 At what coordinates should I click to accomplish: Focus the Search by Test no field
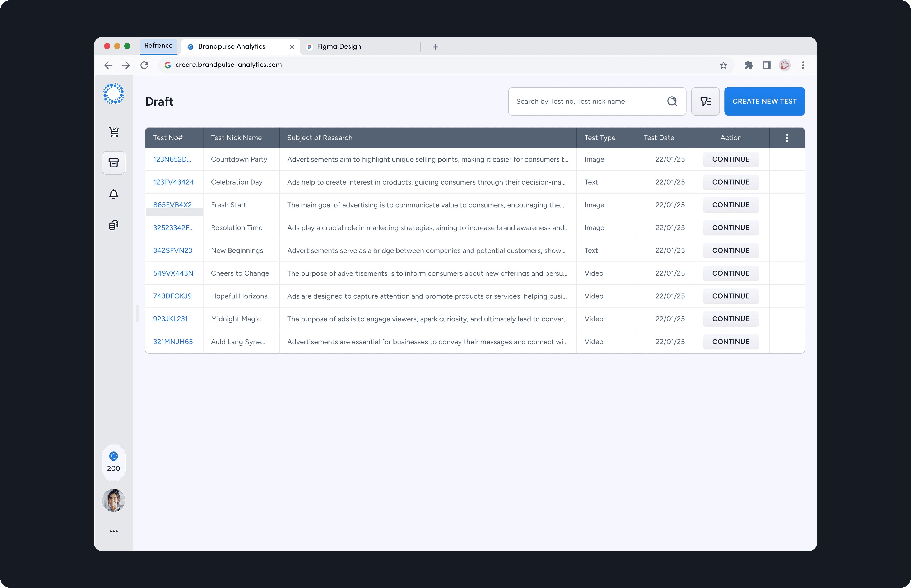pyautogui.click(x=597, y=101)
